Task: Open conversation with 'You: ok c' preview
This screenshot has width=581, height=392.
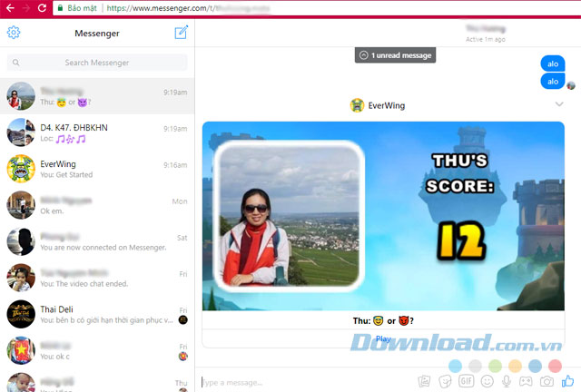Action: click(97, 350)
